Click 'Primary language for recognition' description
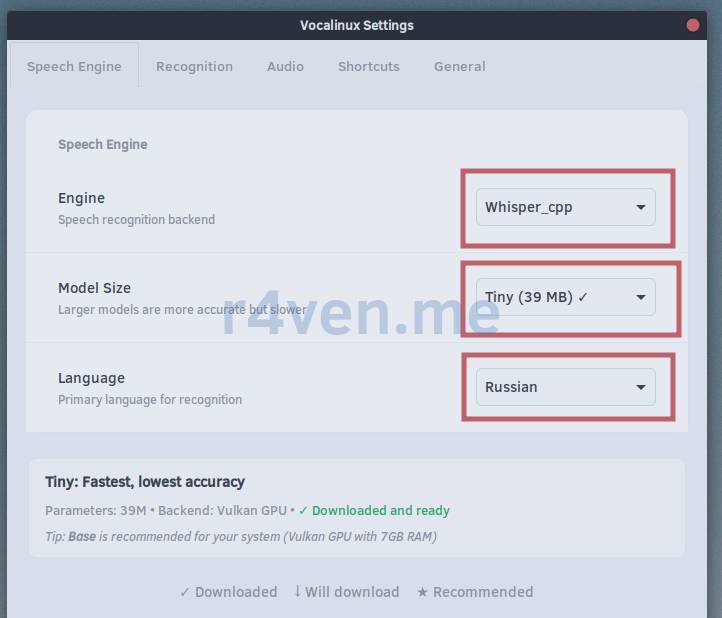Image resolution: width=722 pixels, height=618 pixels. click(x=150, y=399)
